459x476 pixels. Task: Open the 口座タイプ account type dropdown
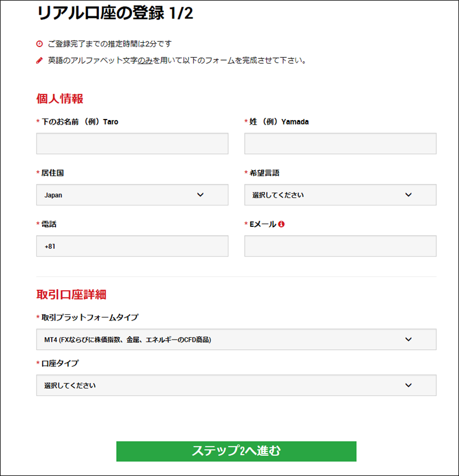pos(236,385)
